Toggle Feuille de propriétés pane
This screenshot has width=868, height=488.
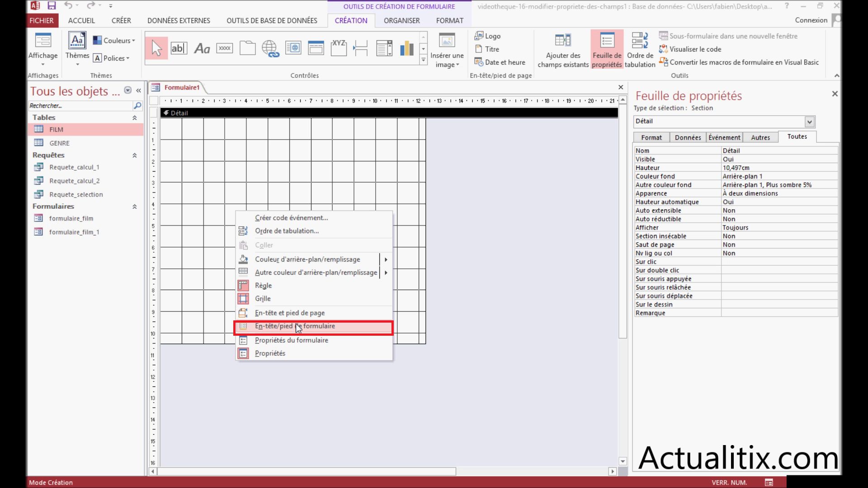[607, 50]
